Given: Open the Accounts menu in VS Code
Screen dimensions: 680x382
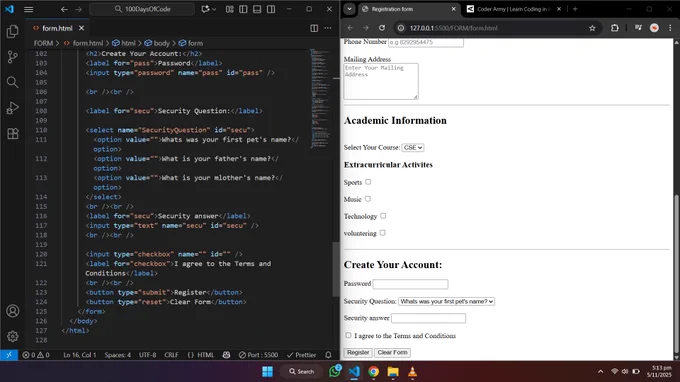Looking at the screenshot, I should tap(13, 311).
